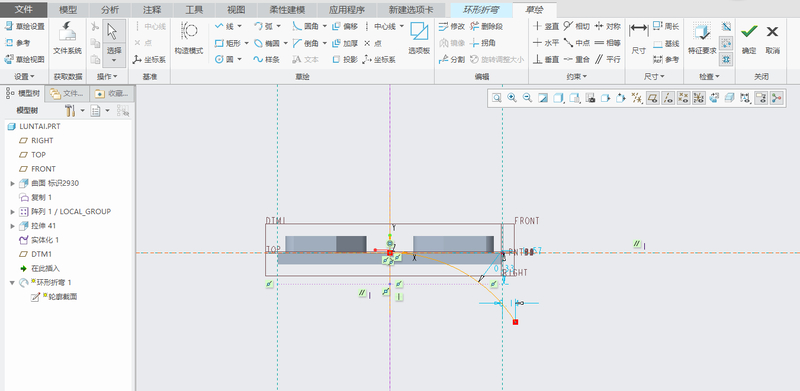
Task: Select the 拐角 corner tool
Action: pos(483,43)
